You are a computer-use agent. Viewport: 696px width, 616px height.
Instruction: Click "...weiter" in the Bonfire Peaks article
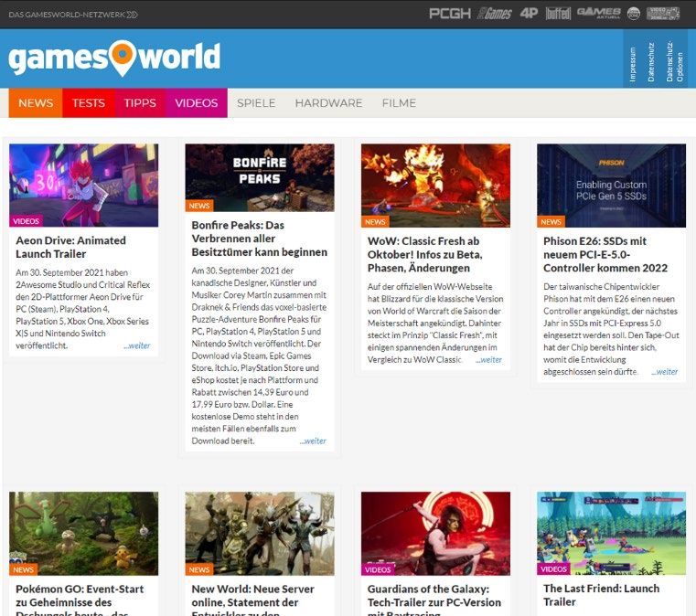tap(313, 441)
